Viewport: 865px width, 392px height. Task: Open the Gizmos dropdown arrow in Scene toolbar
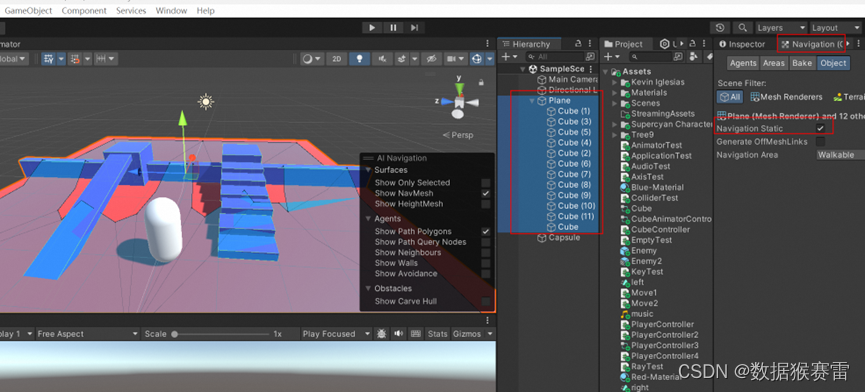(x=489, y=58)
